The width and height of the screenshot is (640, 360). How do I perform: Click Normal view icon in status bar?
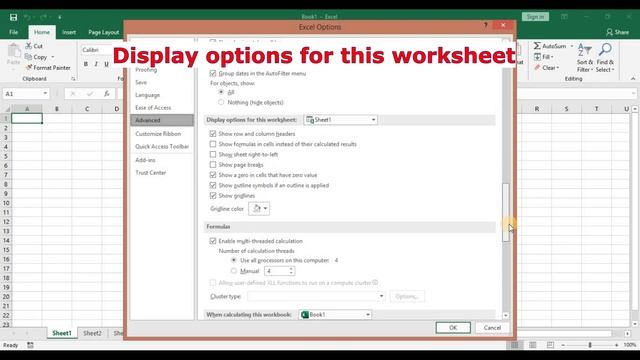pos(515,345)
